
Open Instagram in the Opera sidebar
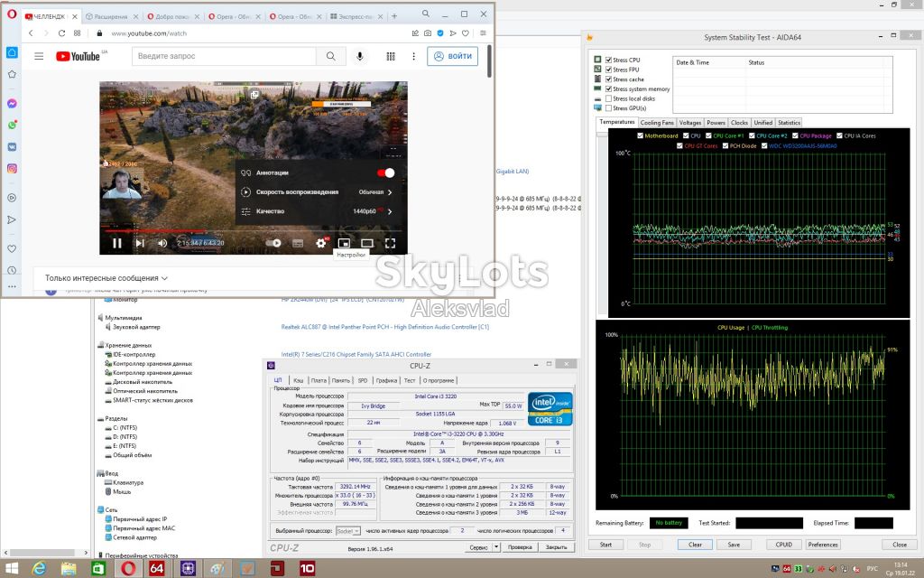12,169
